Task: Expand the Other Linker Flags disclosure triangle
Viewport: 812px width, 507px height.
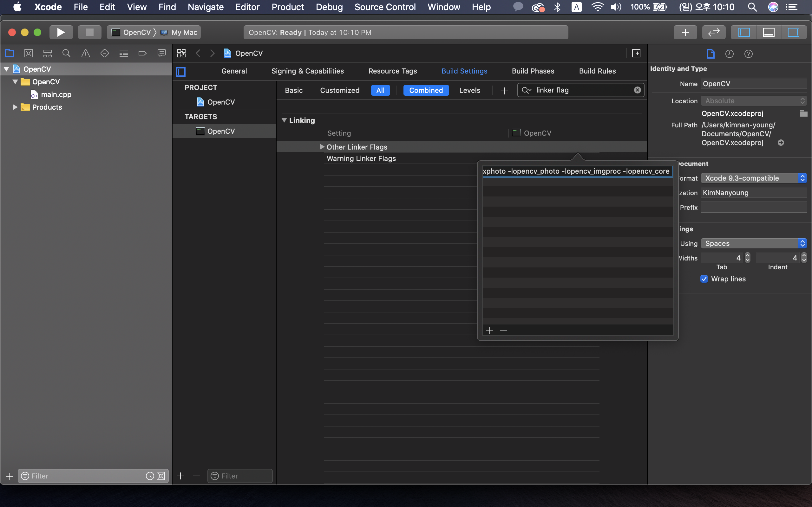Action: tap(322, 147)
